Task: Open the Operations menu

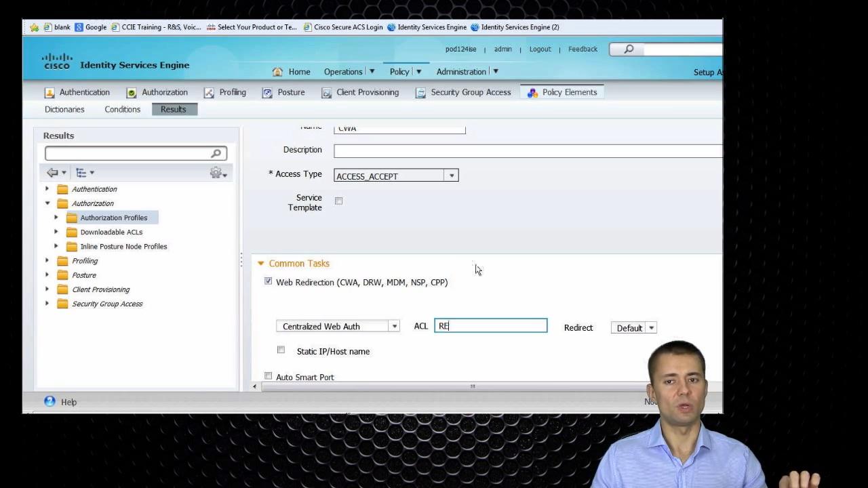Action: point(349,72)
